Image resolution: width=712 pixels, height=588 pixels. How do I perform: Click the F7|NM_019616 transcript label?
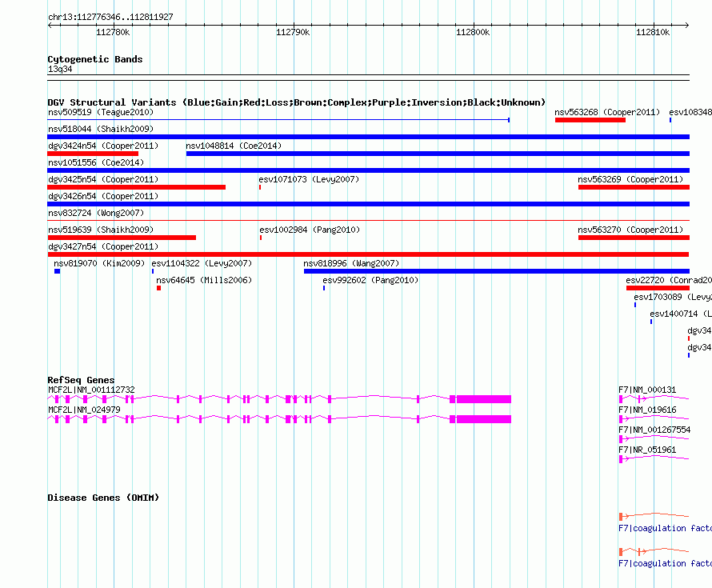(647, 410)
